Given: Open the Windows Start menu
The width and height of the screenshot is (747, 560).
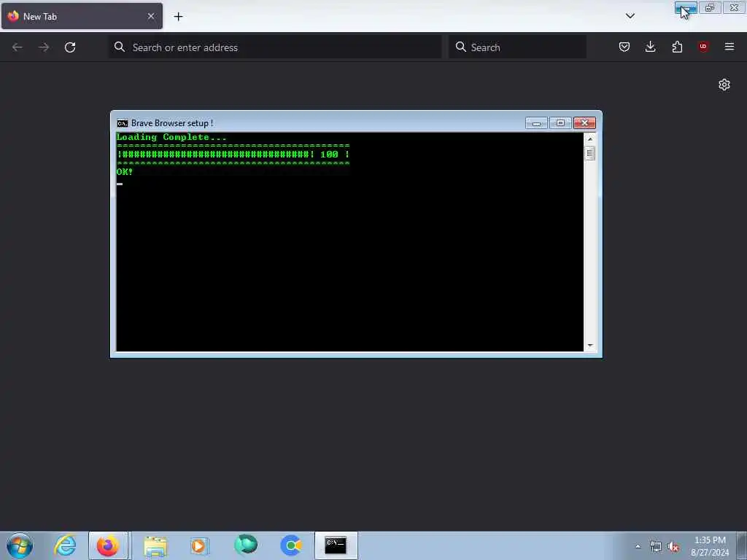Looking at the screenshot, I should pos(20,545).
